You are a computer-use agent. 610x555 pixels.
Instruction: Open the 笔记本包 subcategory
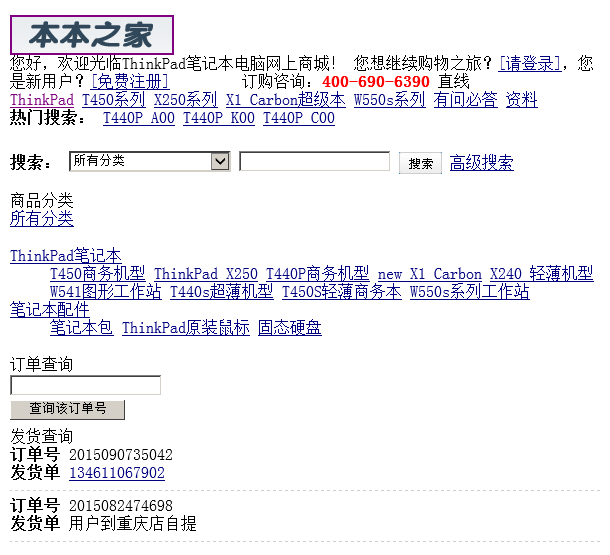[x=82, y=327]
